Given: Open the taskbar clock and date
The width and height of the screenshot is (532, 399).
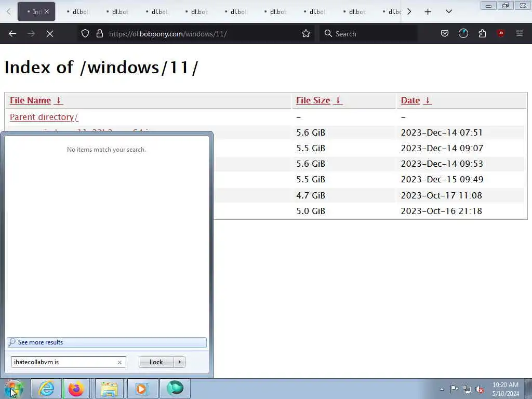Looking at the screenshot, I should point(506,389).
